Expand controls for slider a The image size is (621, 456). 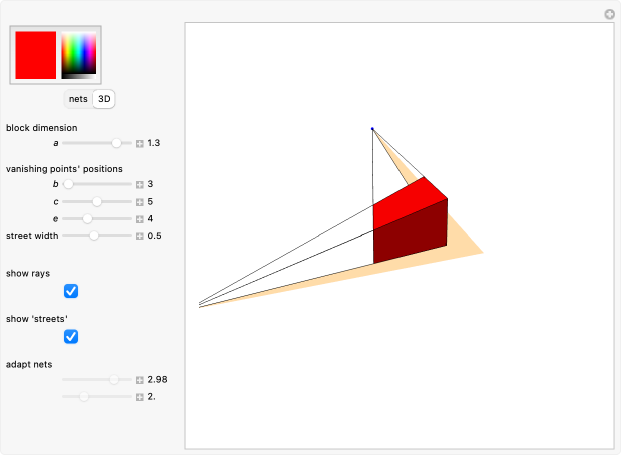pyautogui.click(x=140, y=143)
